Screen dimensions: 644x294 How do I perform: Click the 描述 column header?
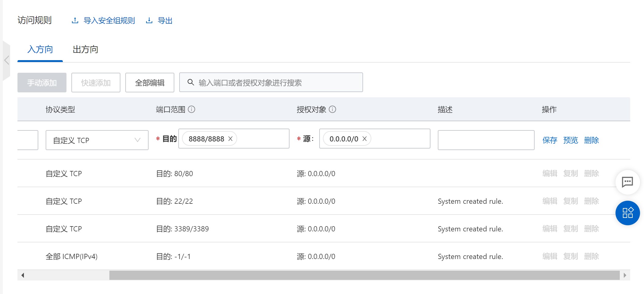point(445,110)
